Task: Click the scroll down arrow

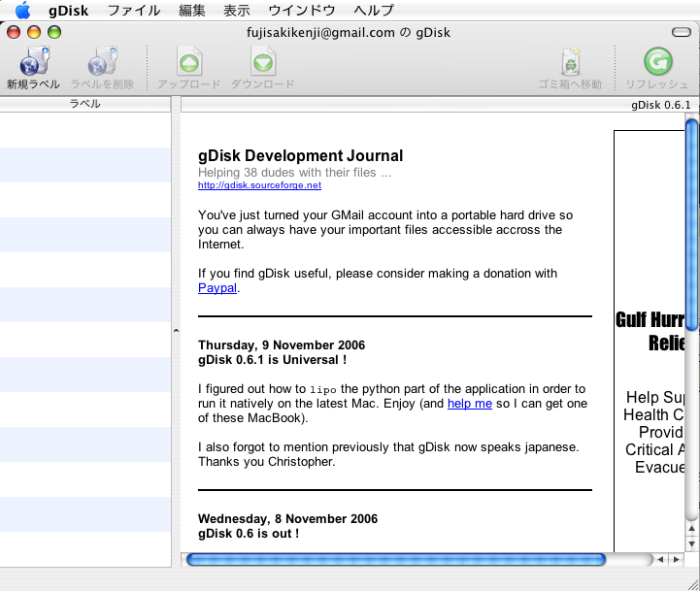Action: click(x=691, y=543)
